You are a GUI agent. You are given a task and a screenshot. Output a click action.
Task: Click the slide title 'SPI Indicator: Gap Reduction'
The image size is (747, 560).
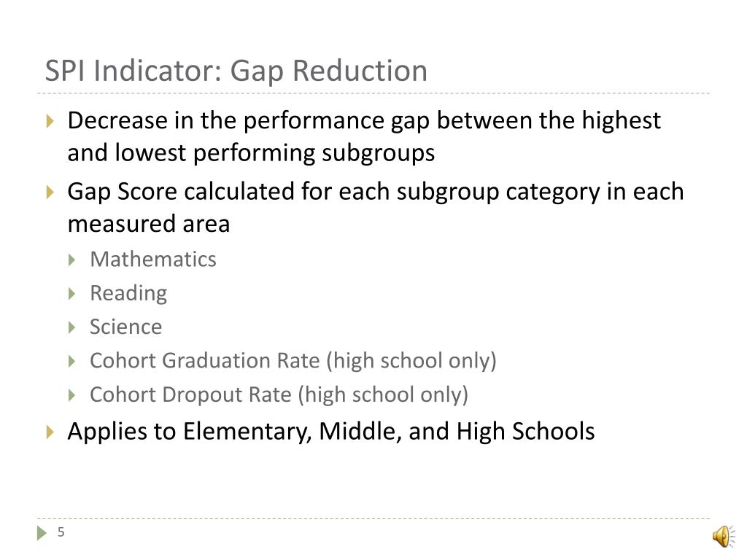tap(236, 71)
